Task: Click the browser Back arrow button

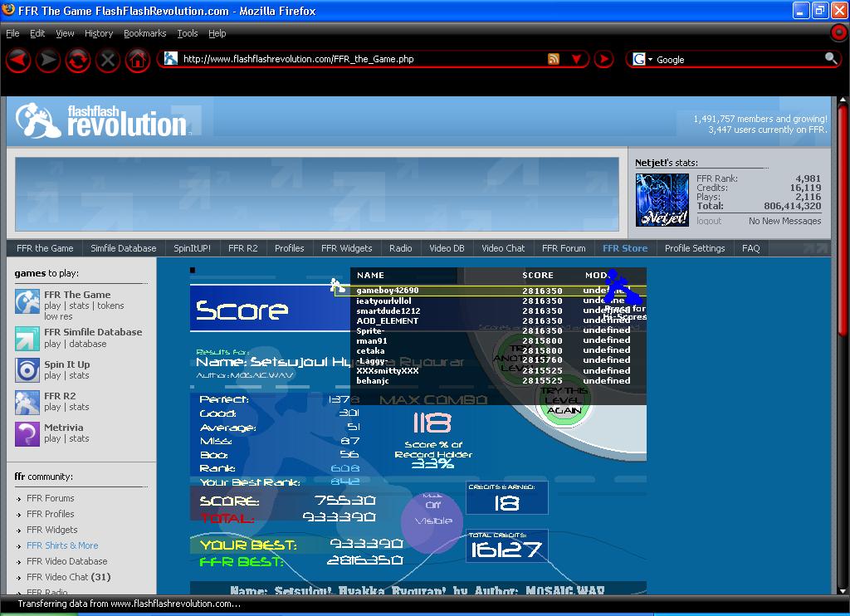Action: (x=18, y=60)
